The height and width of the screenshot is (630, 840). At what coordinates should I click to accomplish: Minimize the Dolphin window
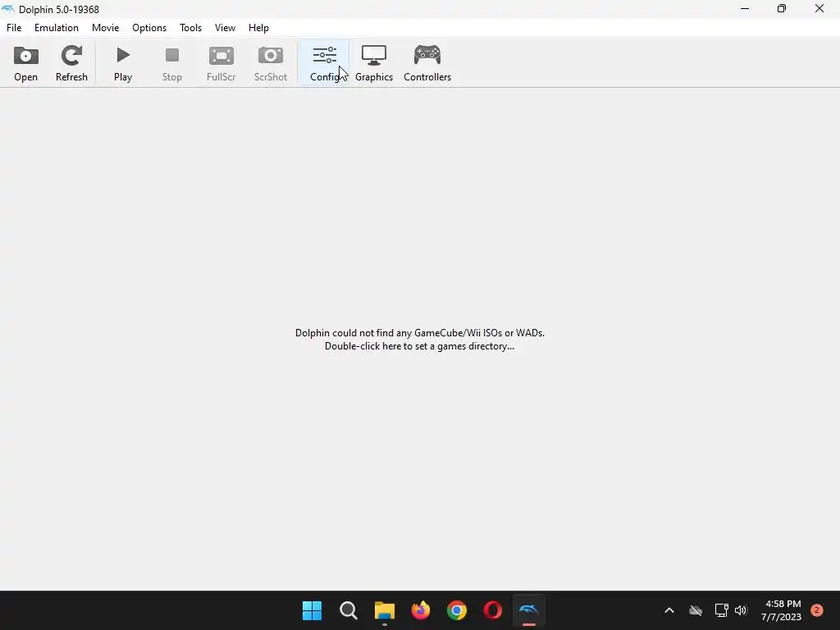point(745,8)
